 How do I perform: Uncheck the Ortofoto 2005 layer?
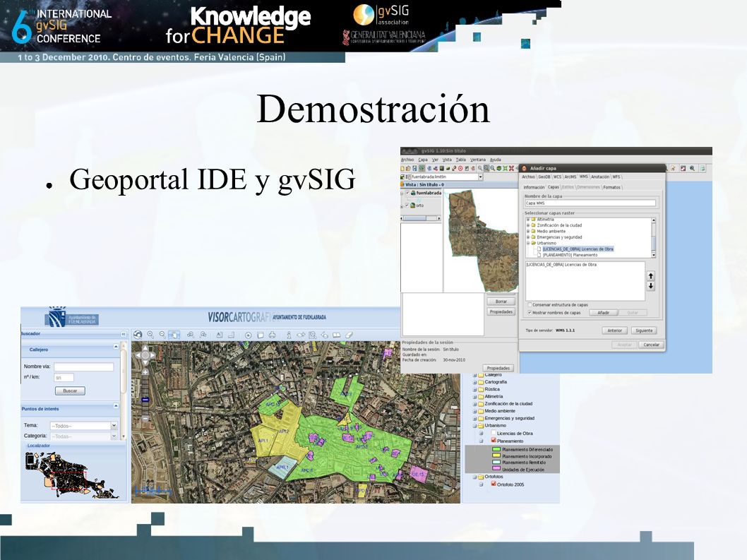point(494,483)
